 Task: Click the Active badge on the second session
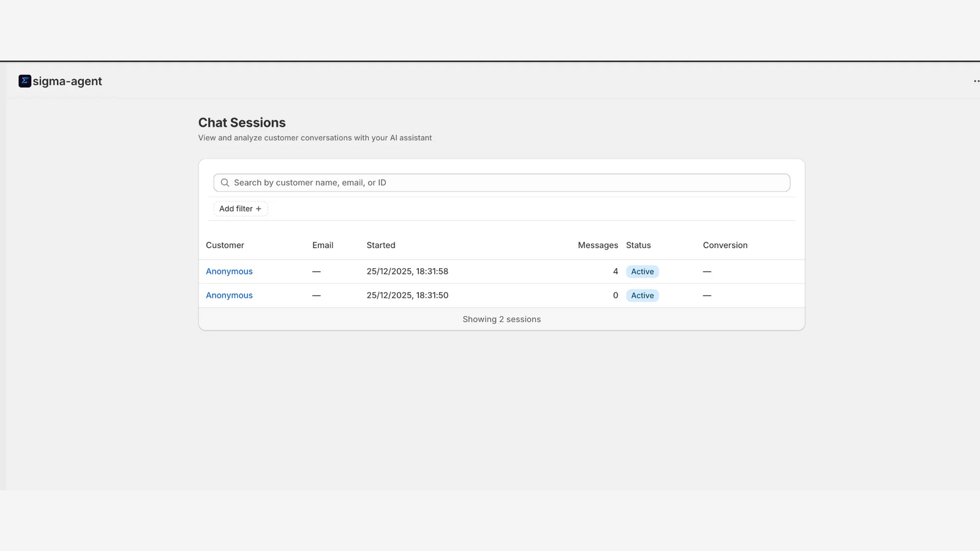click(x=642, y=295)
